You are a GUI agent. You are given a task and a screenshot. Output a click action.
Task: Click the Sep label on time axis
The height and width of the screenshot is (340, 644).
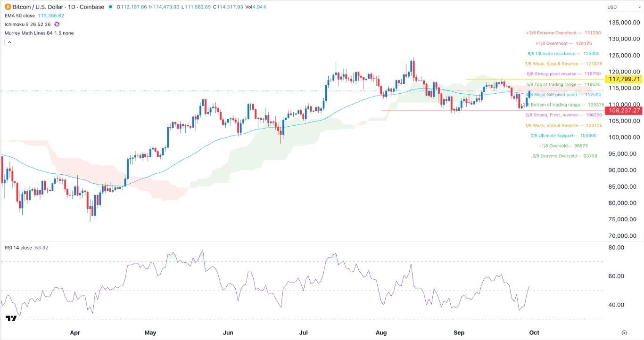tap(459, 332)
